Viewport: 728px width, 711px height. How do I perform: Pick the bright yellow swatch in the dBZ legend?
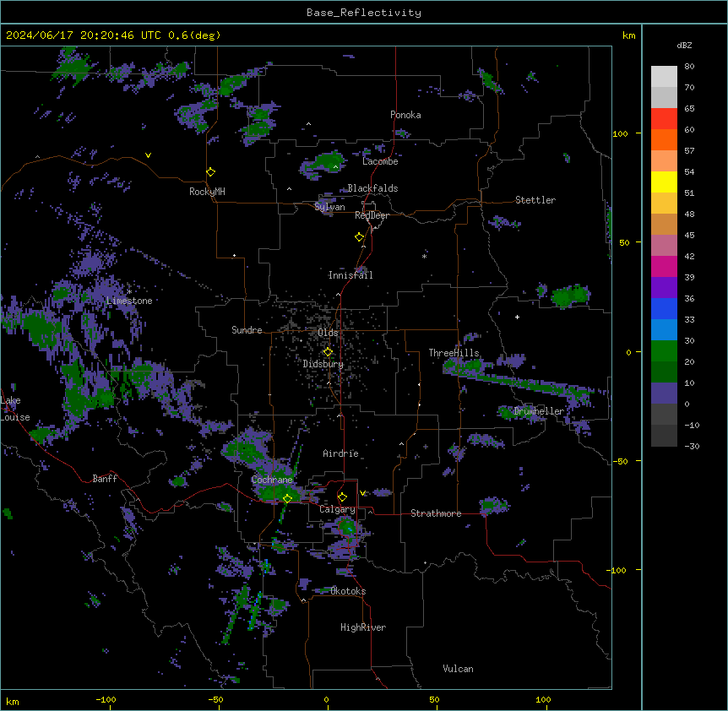[664, 182]
